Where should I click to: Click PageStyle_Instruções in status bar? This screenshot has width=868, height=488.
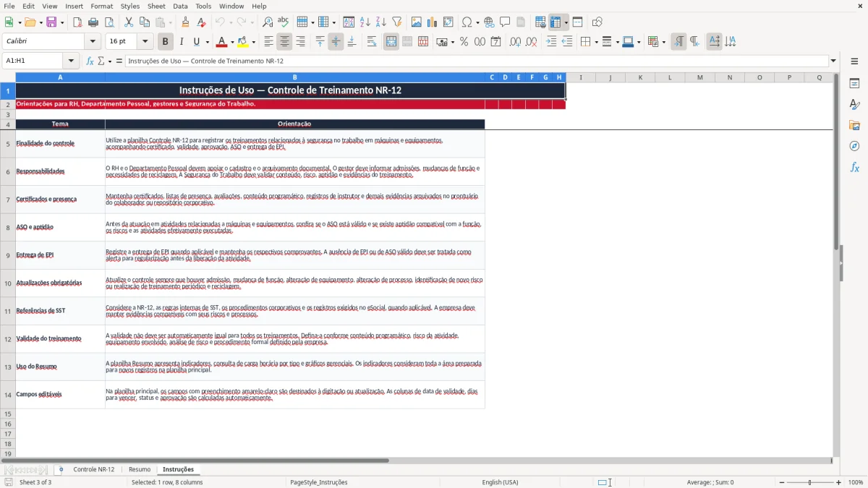coord(319,482)
